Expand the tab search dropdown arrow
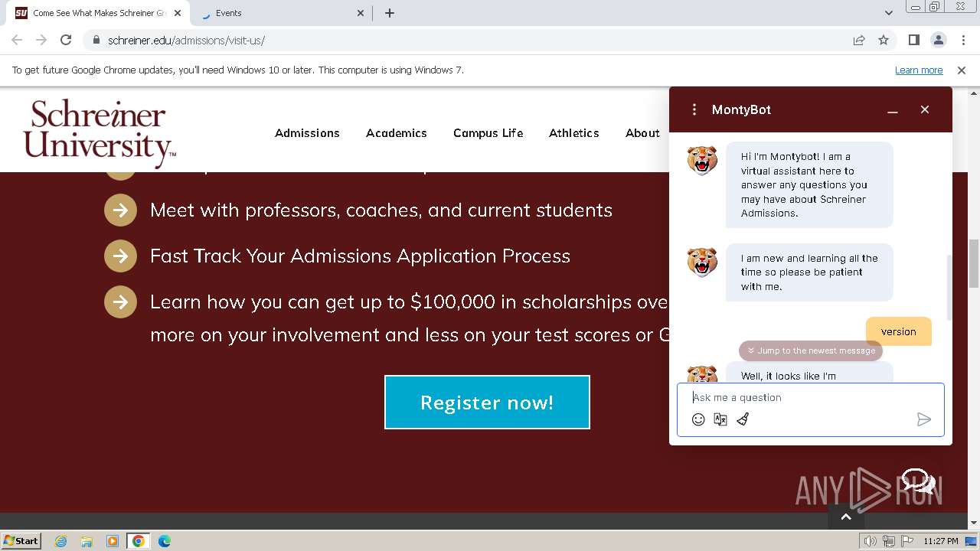This screenshot has width=980, height=551. click(888, 13)
